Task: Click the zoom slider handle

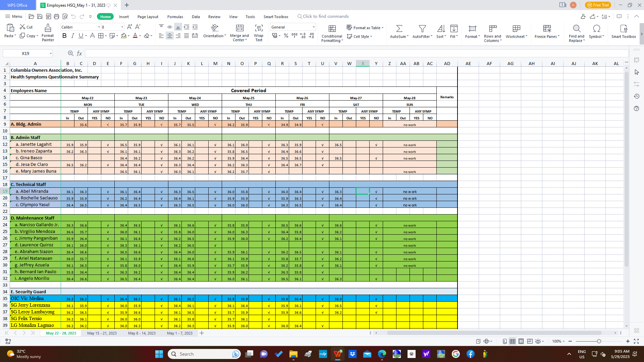Action: (599, 341)
